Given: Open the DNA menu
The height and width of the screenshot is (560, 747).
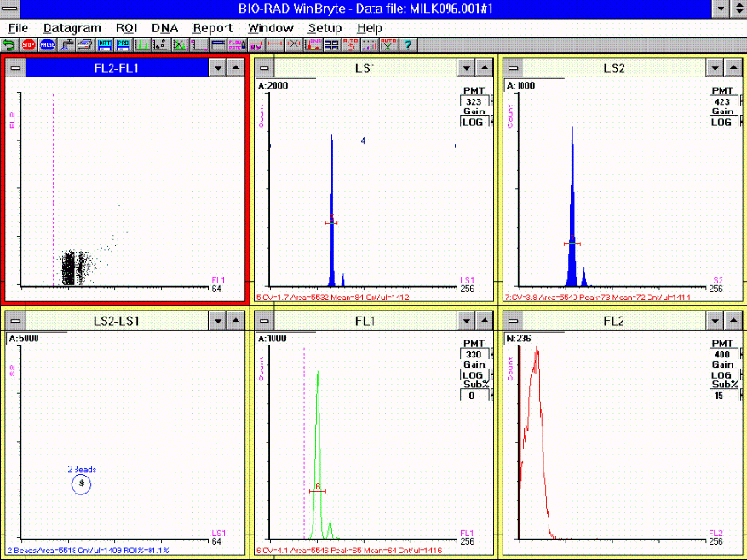Looking at the screenshot, I should pos(164,28).
